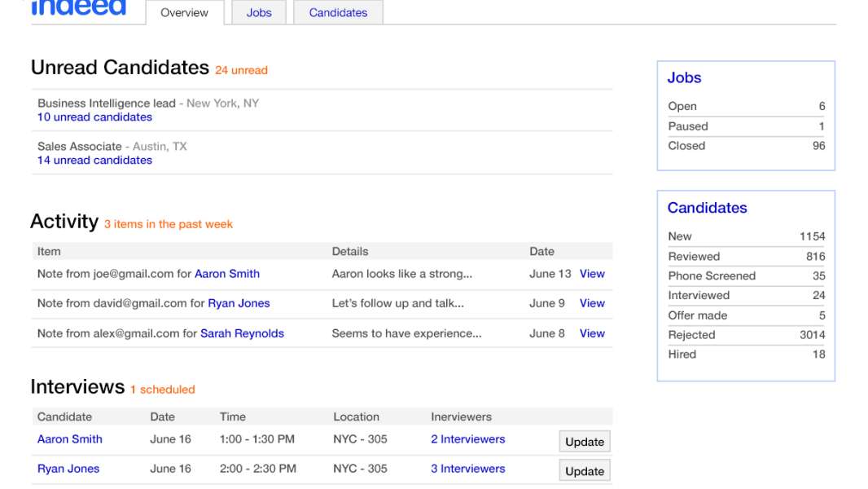View the June 13 note
Viewport: 868px width, 489px height.
[x=592, y=274]
